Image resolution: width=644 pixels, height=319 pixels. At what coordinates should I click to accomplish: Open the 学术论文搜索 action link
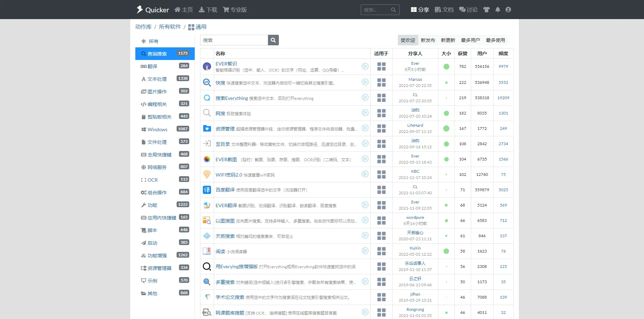pos(230,297)
